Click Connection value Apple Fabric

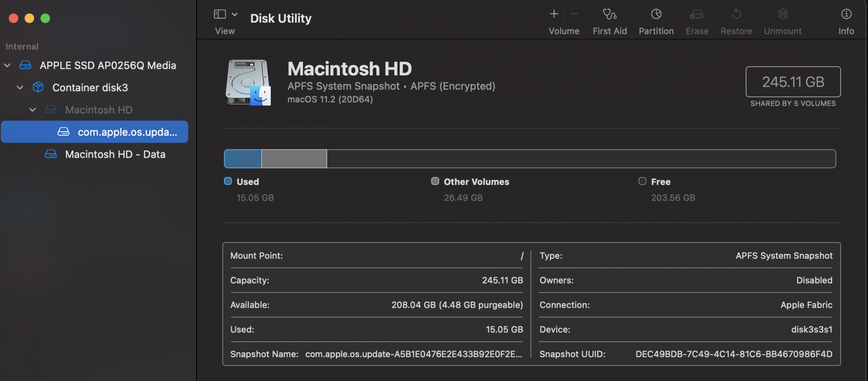point(806,305)
